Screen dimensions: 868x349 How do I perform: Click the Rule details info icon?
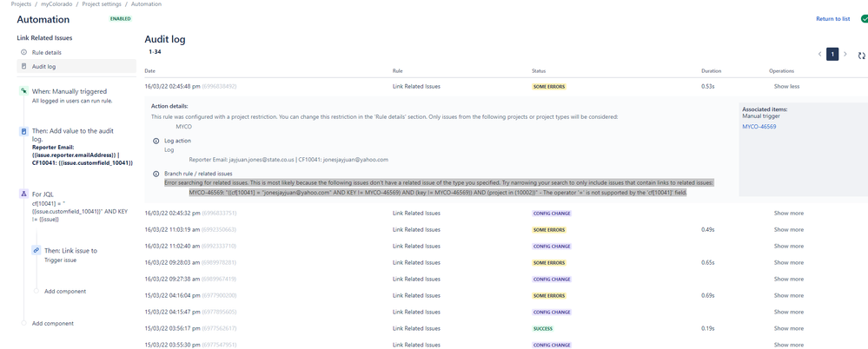coord(23,53)
